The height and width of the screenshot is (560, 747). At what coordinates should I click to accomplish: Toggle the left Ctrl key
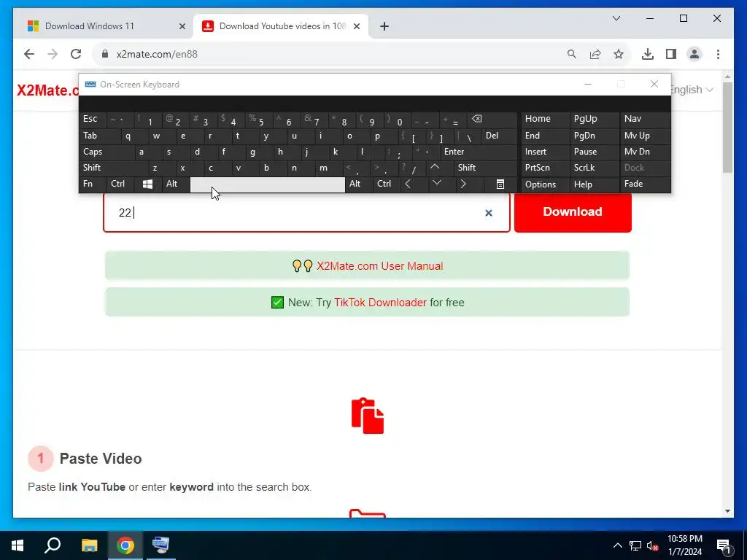120,184
